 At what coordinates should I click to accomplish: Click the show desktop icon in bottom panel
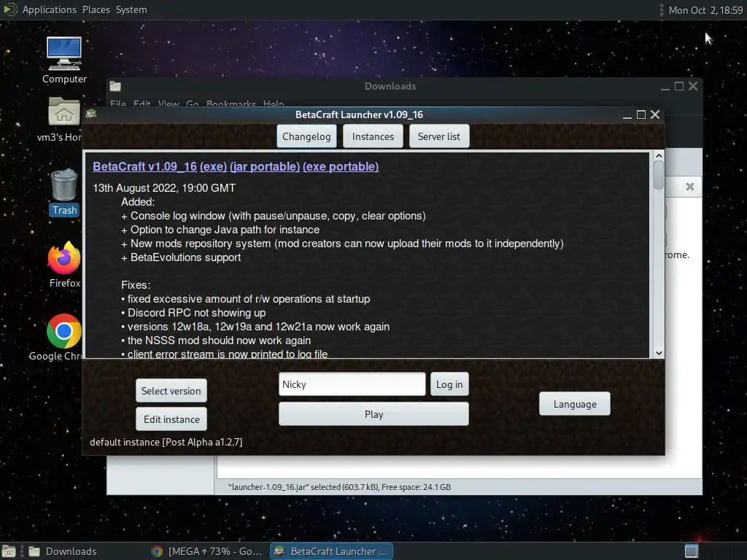9,551
